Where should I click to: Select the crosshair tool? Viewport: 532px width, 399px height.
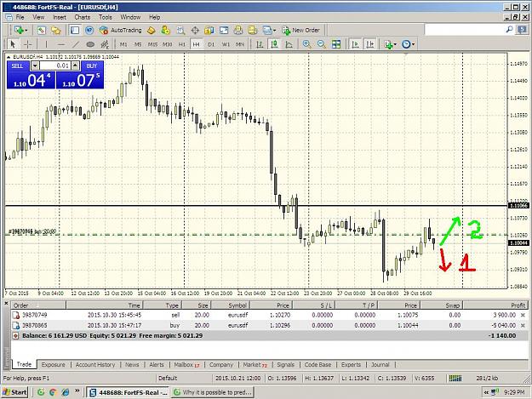pyautogui.click(x=28, y=44)
